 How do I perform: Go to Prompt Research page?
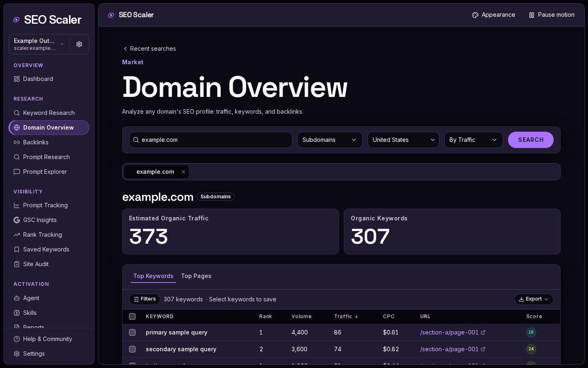[49, 157]
